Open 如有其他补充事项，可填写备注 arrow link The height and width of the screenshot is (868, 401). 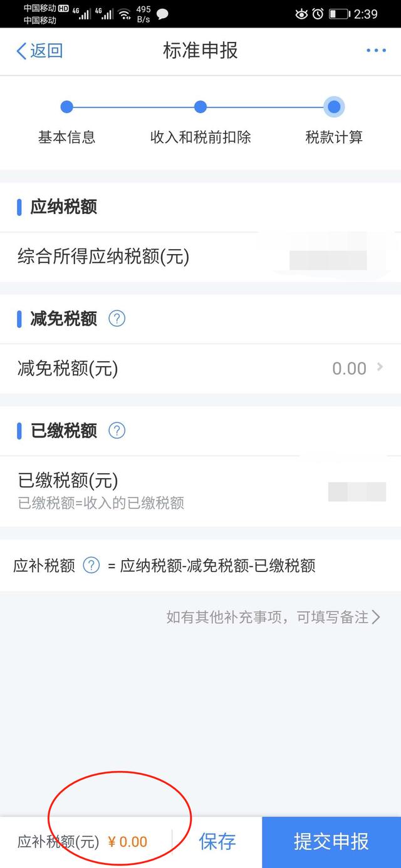click(273, 618)
